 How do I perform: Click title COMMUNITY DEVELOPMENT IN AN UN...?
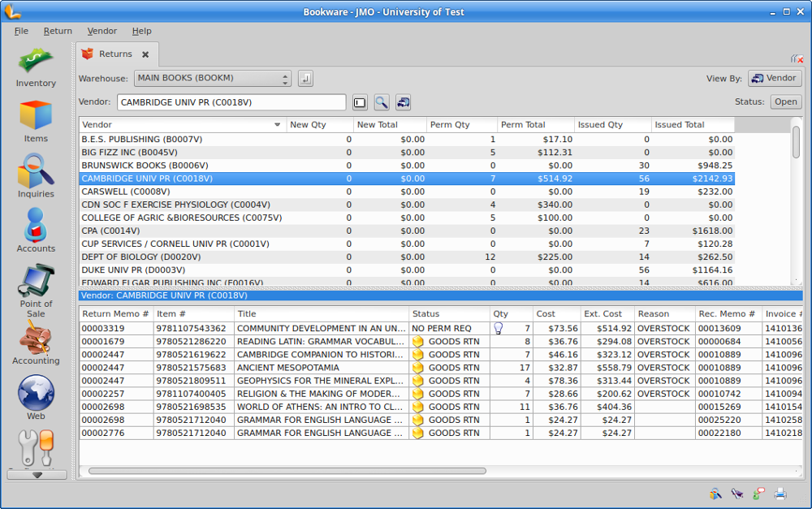point(321,328)
